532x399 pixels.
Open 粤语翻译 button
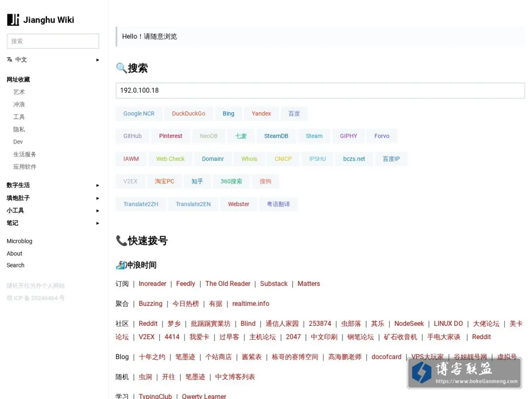(278, 204)
